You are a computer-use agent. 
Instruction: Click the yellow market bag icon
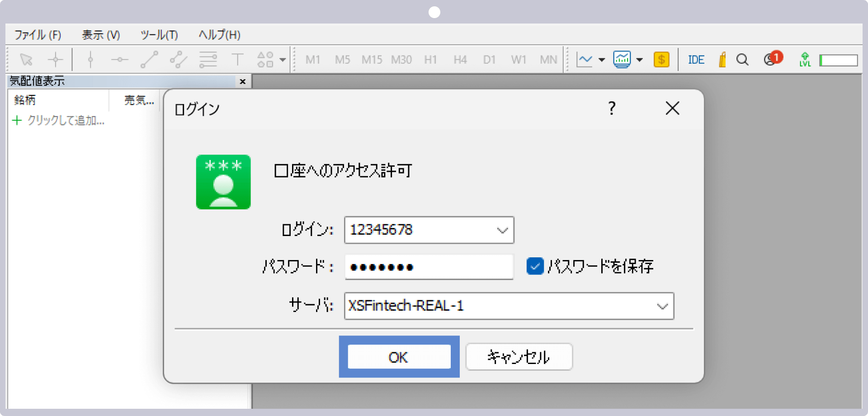click(x=722, y=59)
